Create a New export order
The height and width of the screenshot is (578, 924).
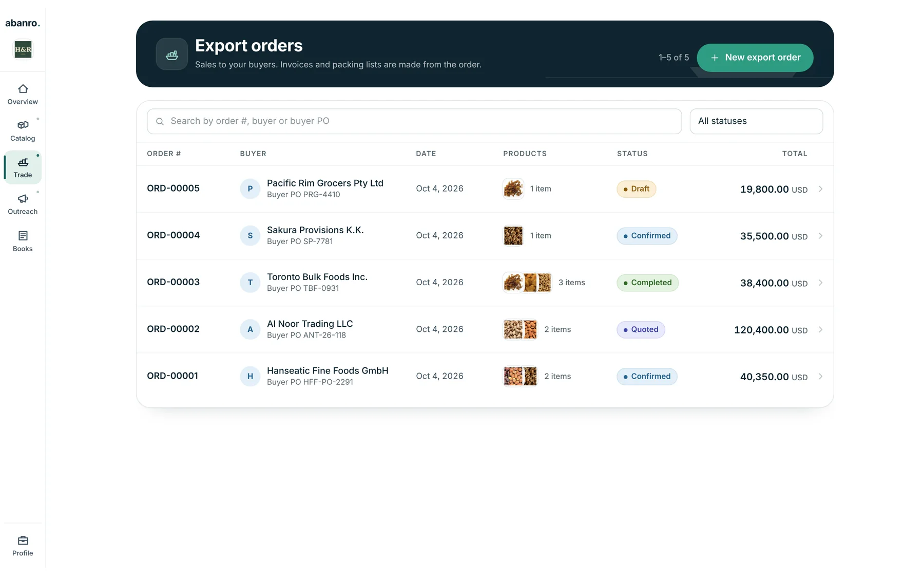pos(755,58)
